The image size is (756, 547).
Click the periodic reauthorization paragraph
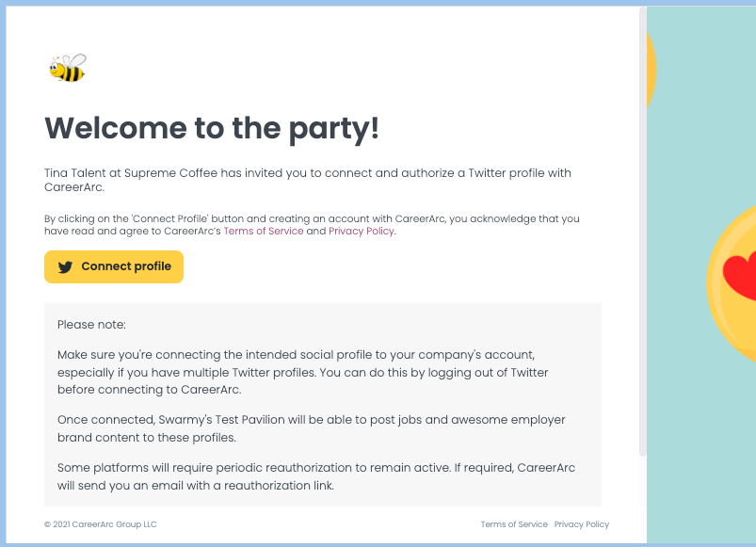316,476
